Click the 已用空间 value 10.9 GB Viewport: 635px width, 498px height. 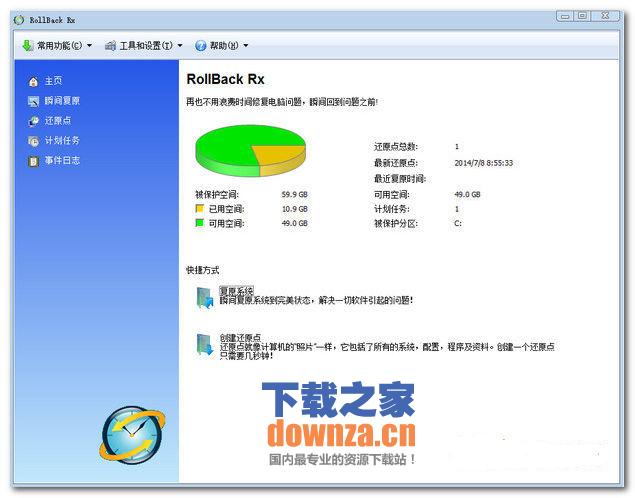click(x=294, y=209)
